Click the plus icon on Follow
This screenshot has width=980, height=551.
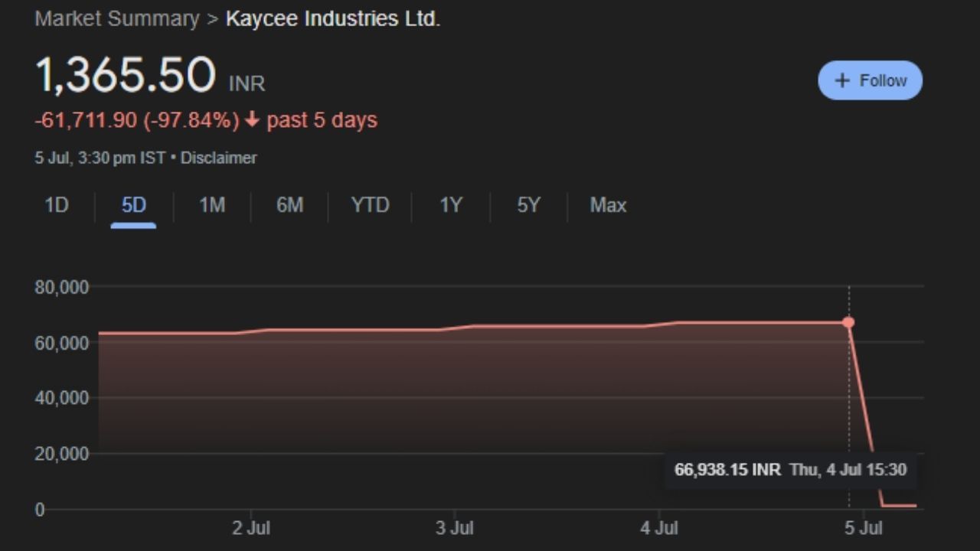[842, 80]
